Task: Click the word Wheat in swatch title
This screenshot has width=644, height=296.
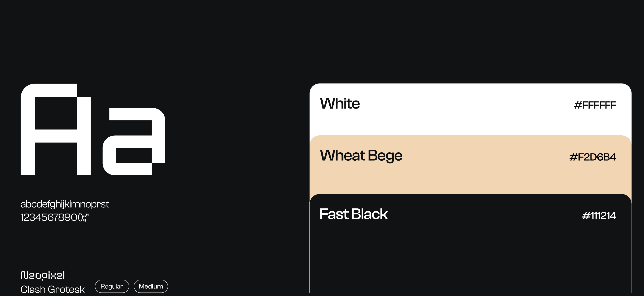Action: [342, 155]
